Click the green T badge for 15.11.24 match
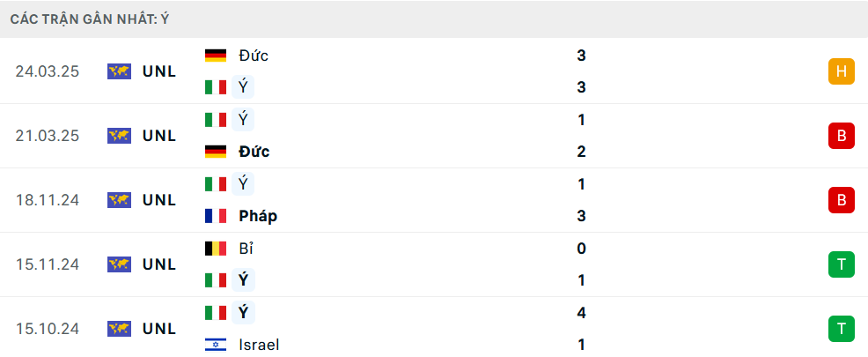This screenshot has height=357, width=868. tap(841, 264)
